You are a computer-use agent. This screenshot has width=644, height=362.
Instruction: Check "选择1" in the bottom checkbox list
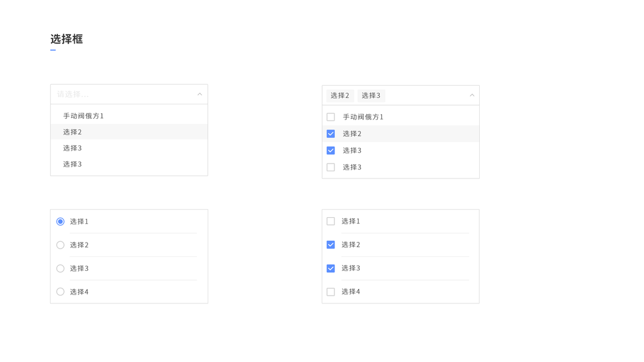(331, 221)
